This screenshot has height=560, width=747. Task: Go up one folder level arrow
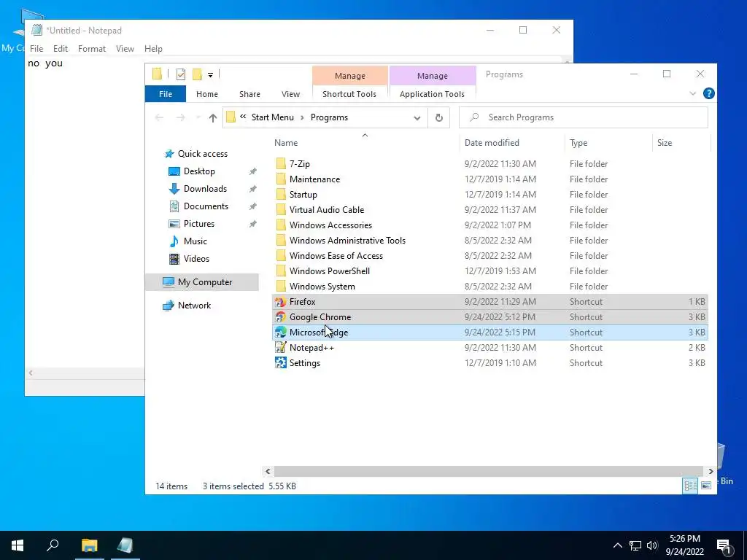(x=212, y=117)
